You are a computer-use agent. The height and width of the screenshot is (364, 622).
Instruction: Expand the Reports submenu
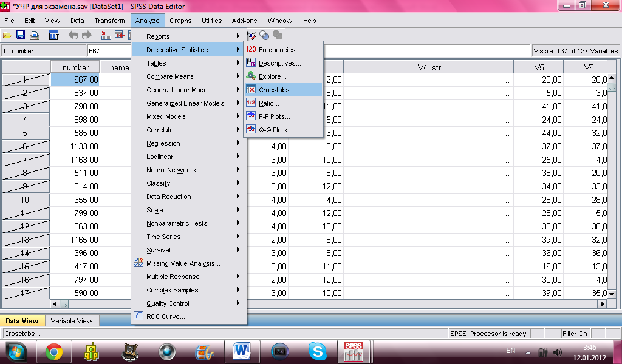[x=189, y=36]
